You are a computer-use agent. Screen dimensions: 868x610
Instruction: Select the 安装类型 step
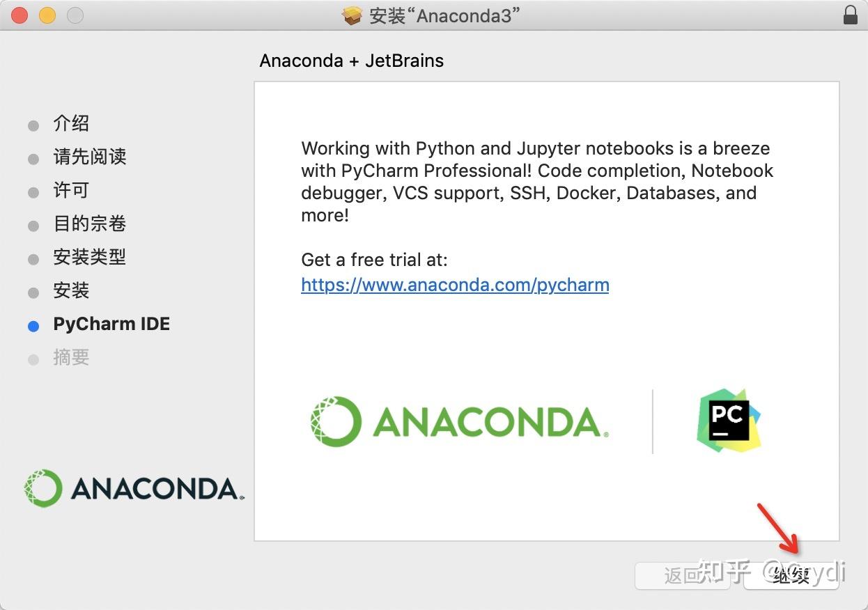pyautogui.click(x=90, y=257)
